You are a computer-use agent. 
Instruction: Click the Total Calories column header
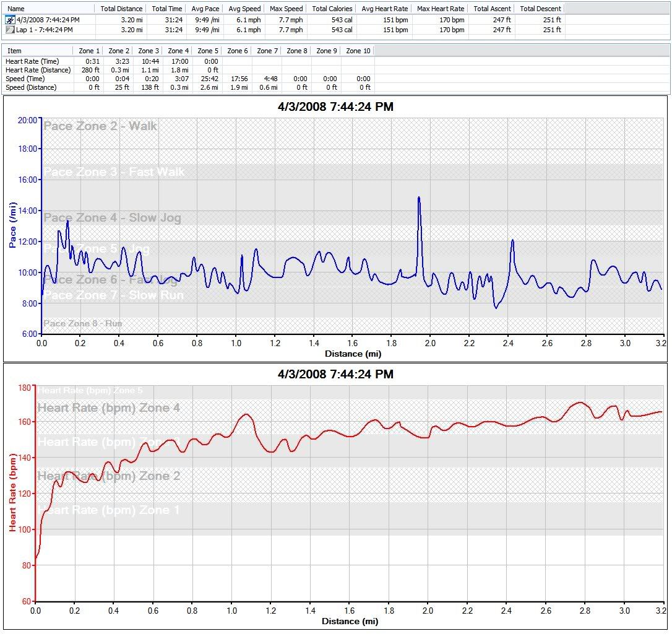(x=332, y=9)
